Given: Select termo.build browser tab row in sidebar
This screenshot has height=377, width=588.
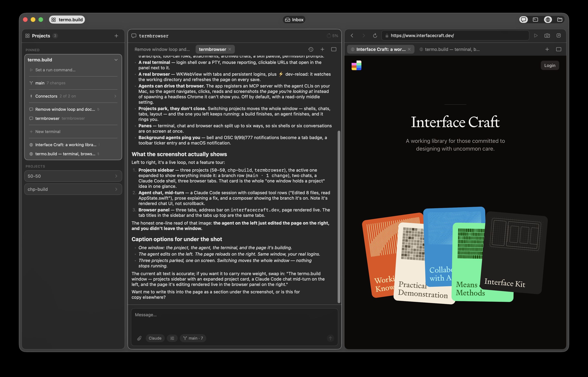Looking at the screenshot, I should point(73,154).
